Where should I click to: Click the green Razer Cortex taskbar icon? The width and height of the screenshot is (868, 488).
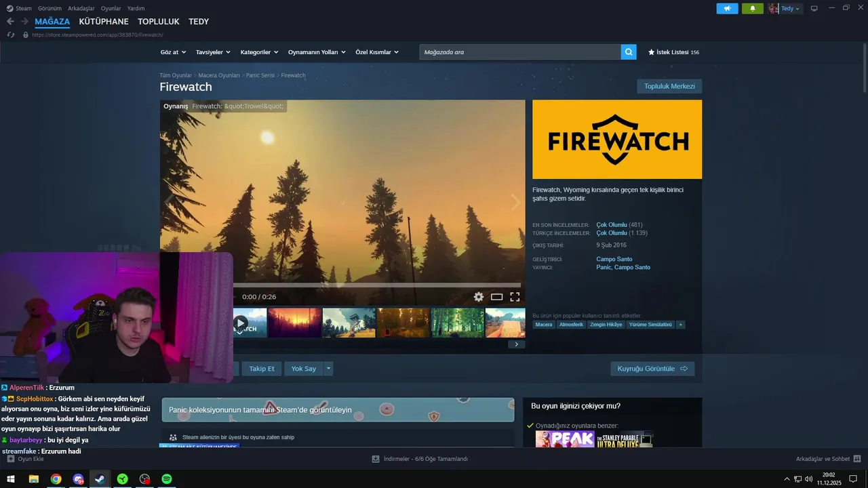122,479
